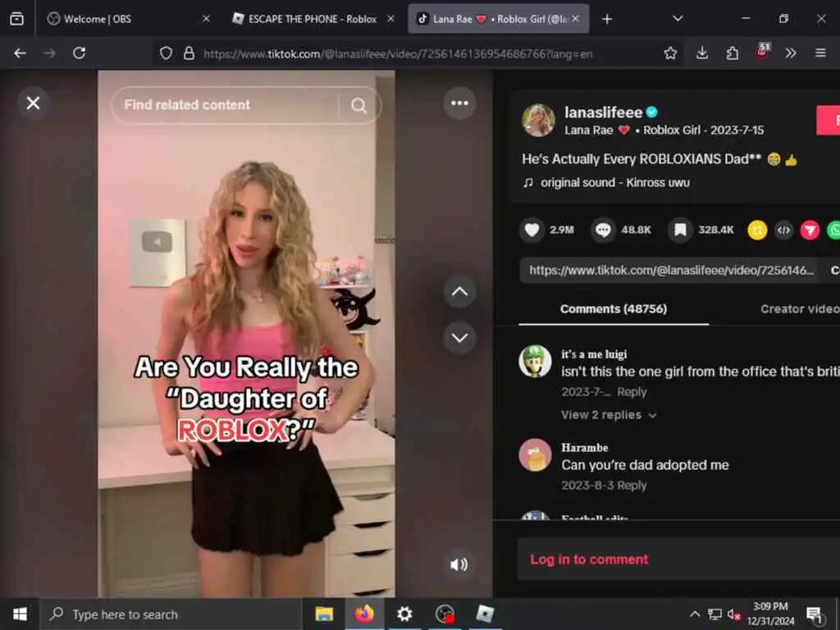The image size is (840, 630).
Task: Click the site security padlock icon
Action: click(189, 53)
